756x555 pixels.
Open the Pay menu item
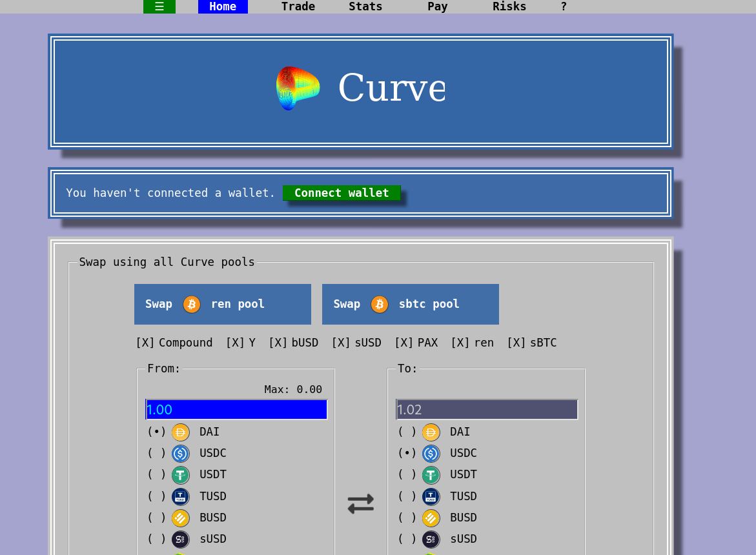pos(437,6)
